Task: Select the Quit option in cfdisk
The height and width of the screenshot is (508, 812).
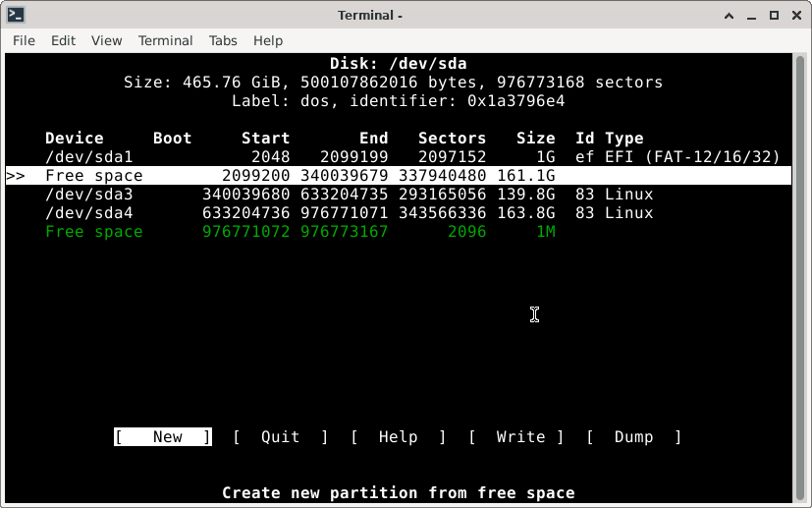Action: point(280,437)
